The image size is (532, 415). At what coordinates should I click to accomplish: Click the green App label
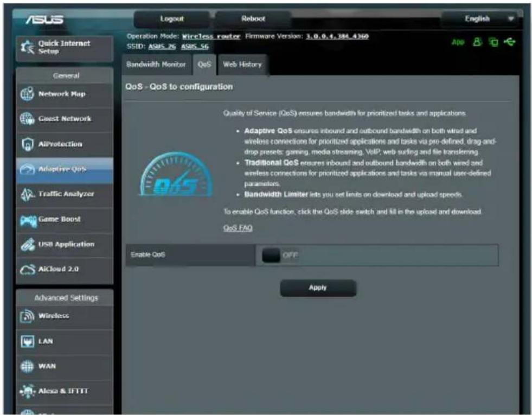(458, 42)
